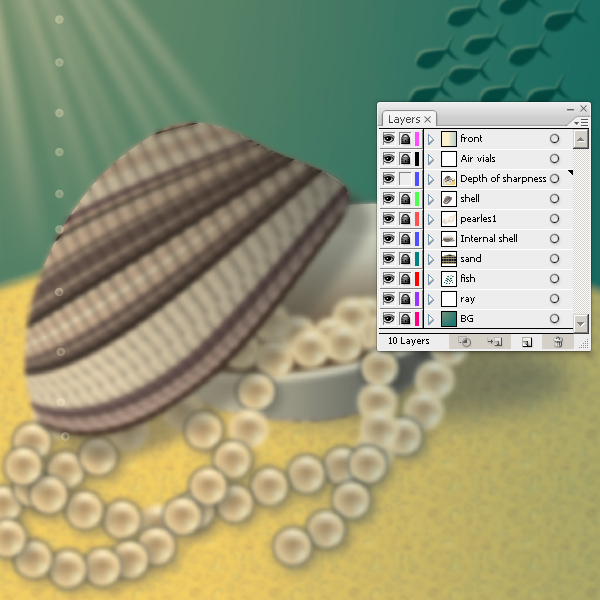Screen dimensions: 600x600
Task: Click target circle for Depth of sharpness
Action: coord(554,178)
